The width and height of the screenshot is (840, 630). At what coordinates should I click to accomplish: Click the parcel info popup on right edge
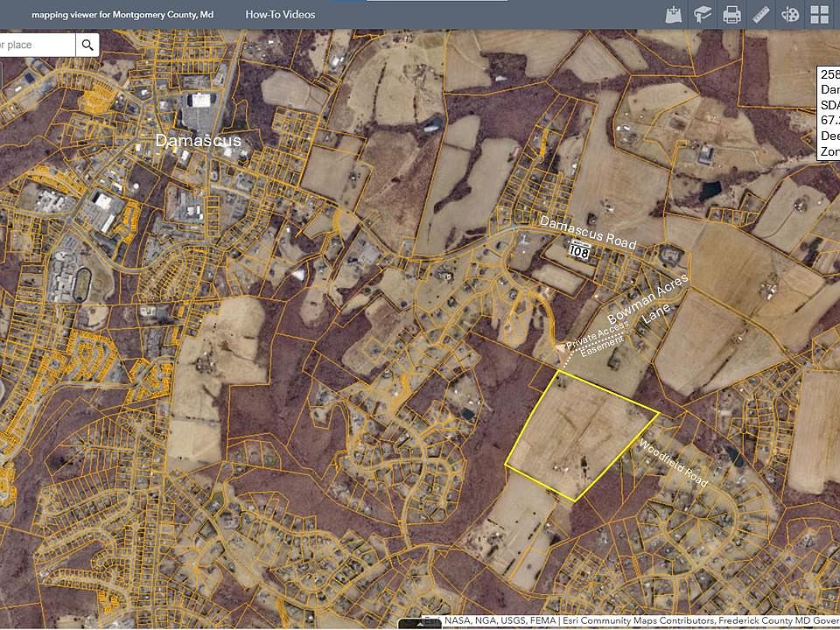click(829, 112)
